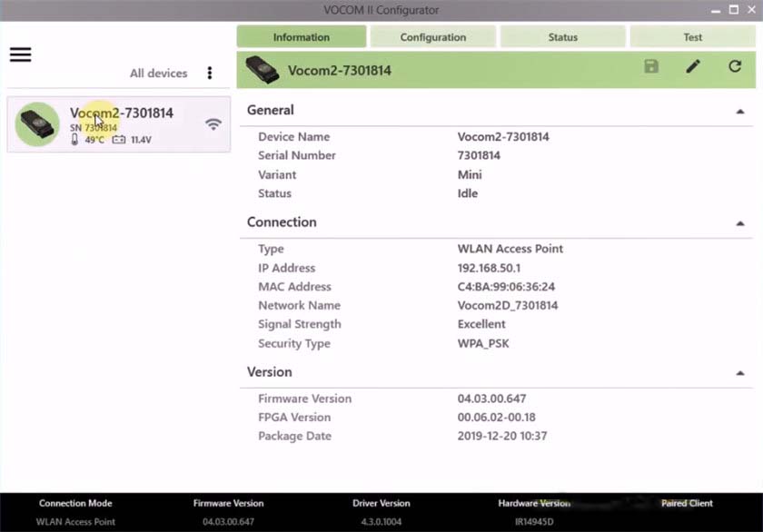763x532 pixels.
Task: Click Hardware Version IR14945D in status bar
Action: [x=534, y=522]
